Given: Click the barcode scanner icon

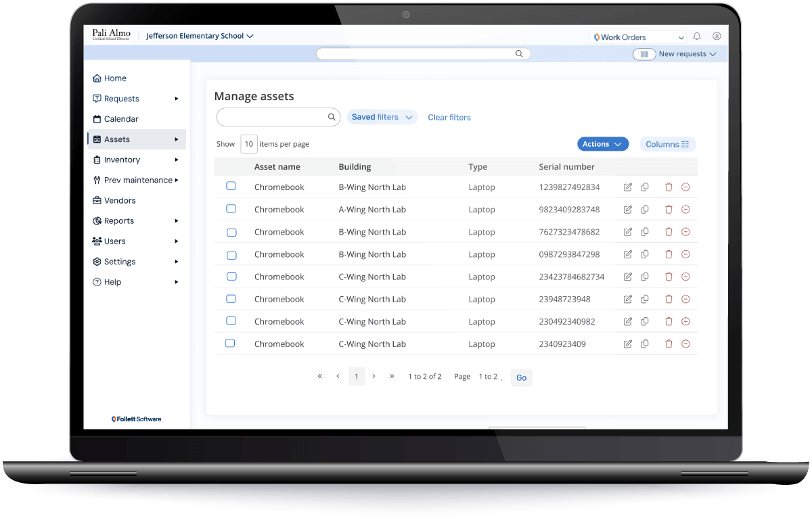Looking at the screenshot, I should 644,54.
